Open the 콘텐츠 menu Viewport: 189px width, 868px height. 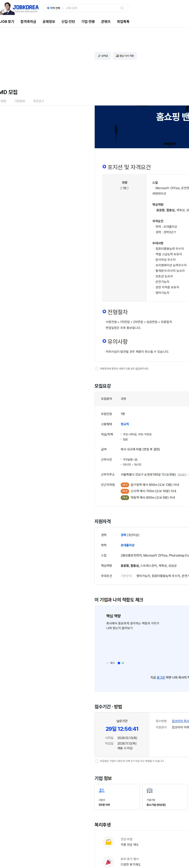(106, 22)
